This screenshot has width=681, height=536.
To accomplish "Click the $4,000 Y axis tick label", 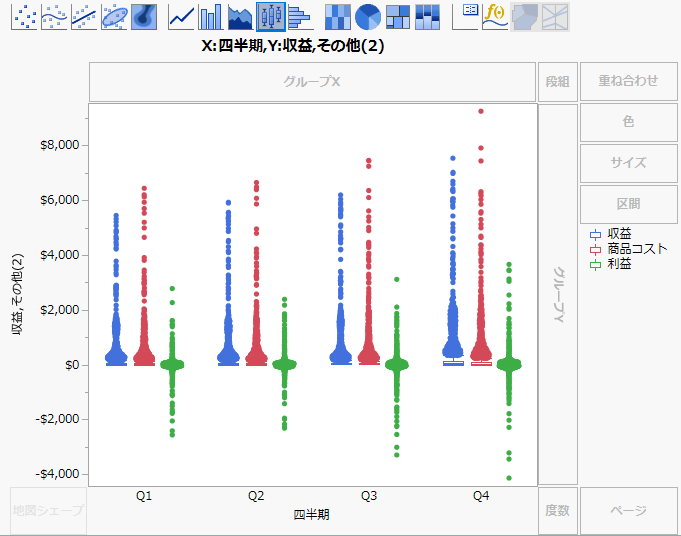I will 60,255.
